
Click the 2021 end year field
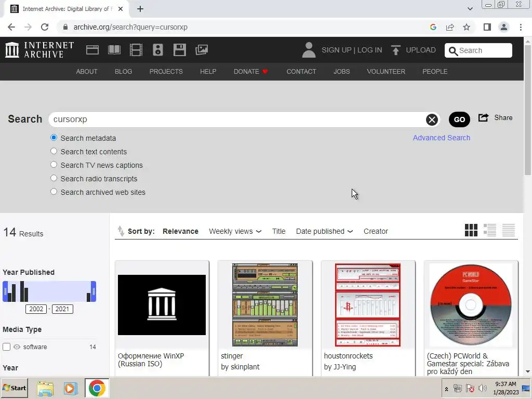pyautogui.click(x=62, y=309)
